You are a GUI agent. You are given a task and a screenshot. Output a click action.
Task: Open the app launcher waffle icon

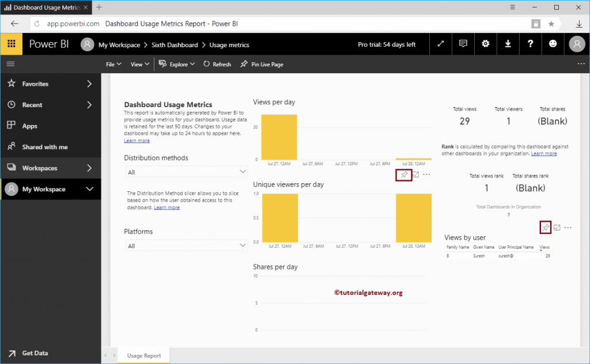[11, 44]
